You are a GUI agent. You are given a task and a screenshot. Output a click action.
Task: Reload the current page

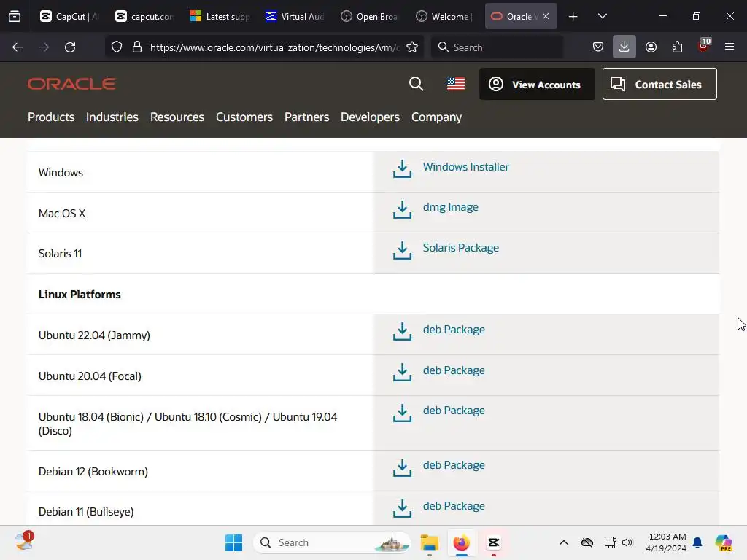pos(70,47)
